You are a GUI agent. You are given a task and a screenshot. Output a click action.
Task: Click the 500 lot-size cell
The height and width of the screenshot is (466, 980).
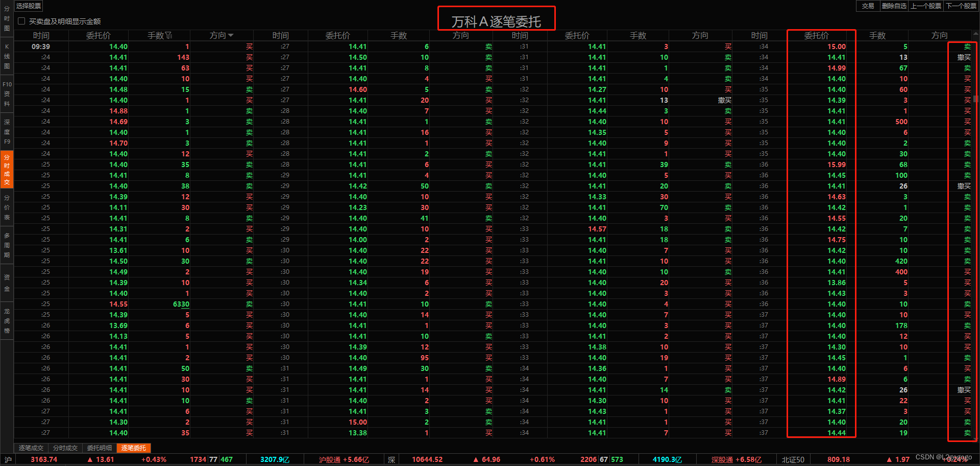pos(901,122)
